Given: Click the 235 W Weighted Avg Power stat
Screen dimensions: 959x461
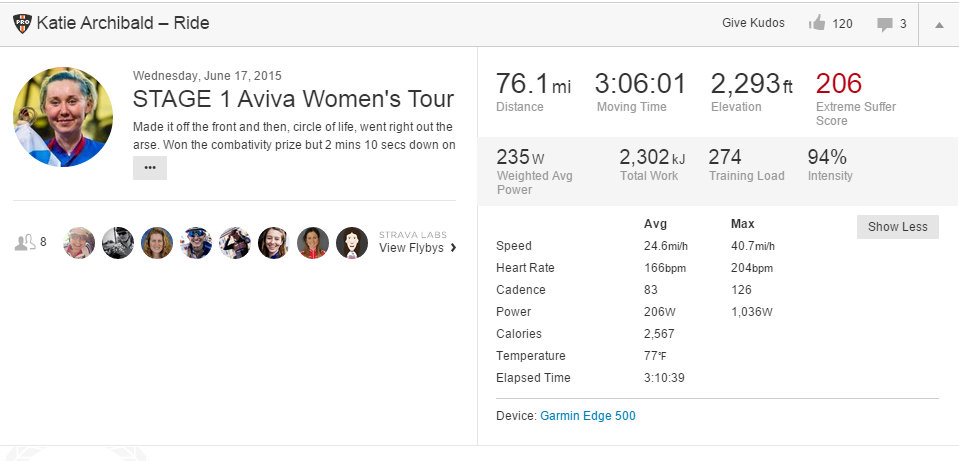Looking at the screenshot, I should coord(521,158).
